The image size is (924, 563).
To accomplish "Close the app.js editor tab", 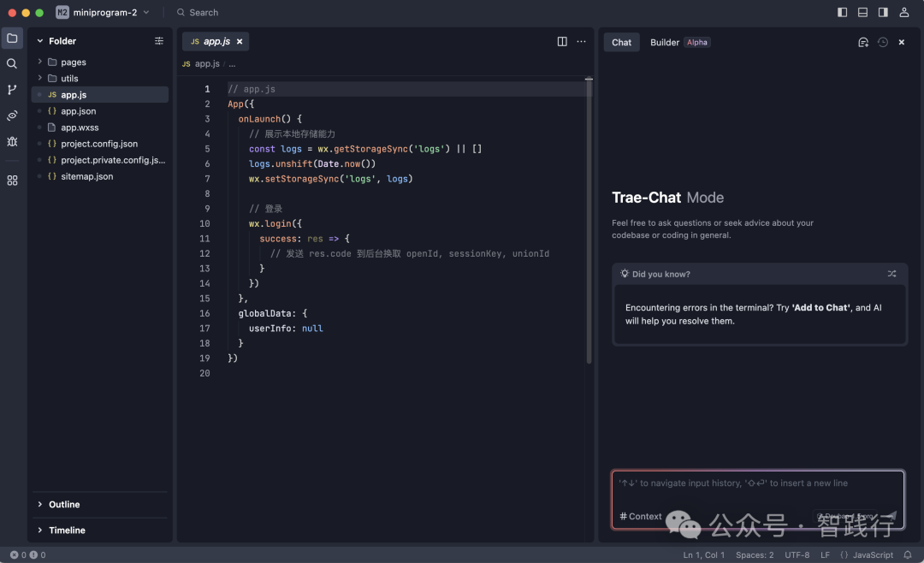I will [x=240, y=41].
